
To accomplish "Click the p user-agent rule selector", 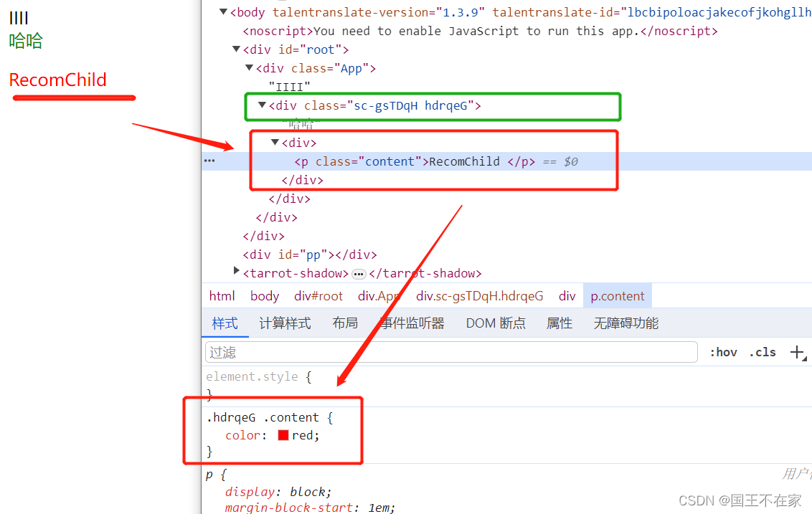I will point(209,474).
